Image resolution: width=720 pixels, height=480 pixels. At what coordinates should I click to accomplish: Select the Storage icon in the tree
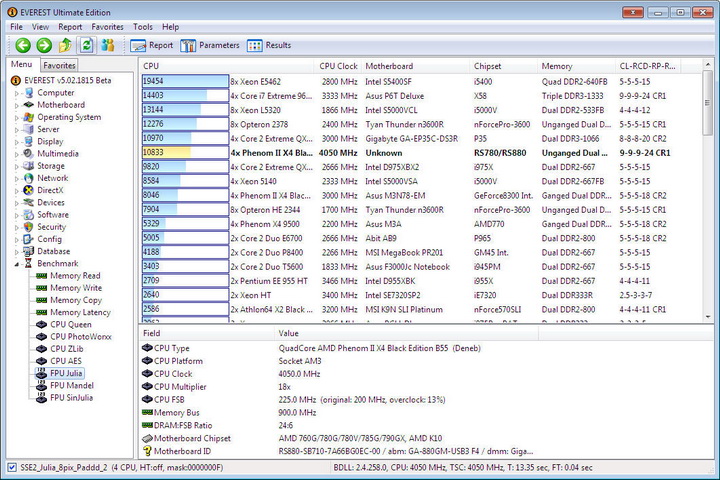29,166
